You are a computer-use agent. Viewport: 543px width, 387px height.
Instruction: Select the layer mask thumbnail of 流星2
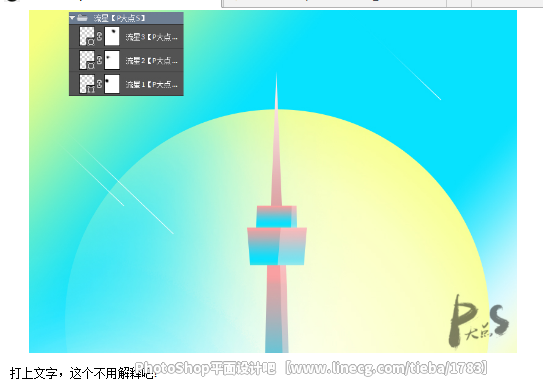pos(112,60)
